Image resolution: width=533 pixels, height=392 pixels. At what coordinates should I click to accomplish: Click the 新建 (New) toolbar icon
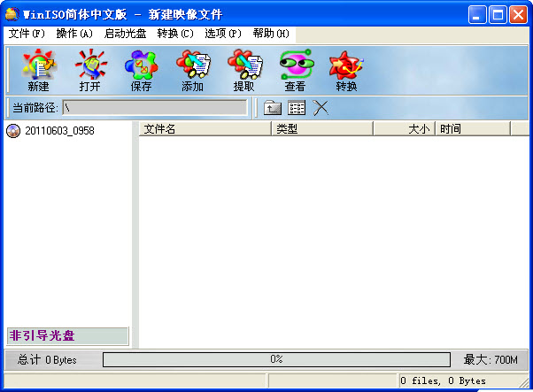[38, 70]
